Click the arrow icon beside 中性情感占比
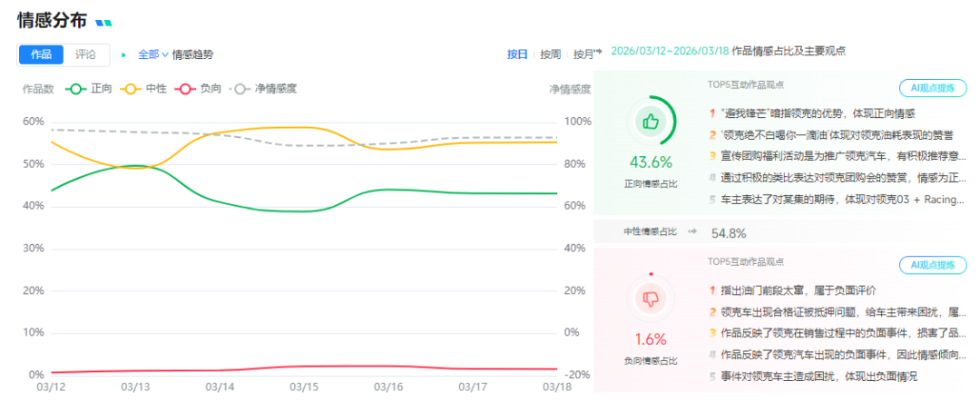The image size is (980, 401). click(x=693, y=232)
